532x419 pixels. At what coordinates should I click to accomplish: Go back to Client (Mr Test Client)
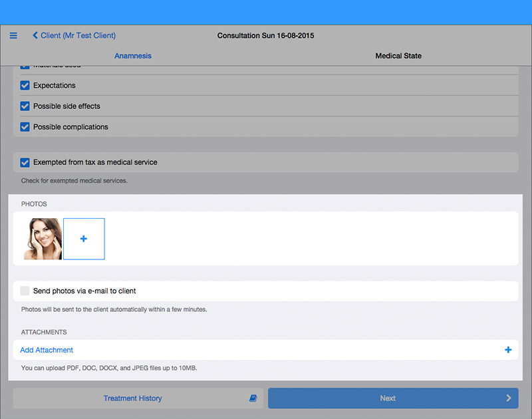pyautogui.click(x=74, y=36)
